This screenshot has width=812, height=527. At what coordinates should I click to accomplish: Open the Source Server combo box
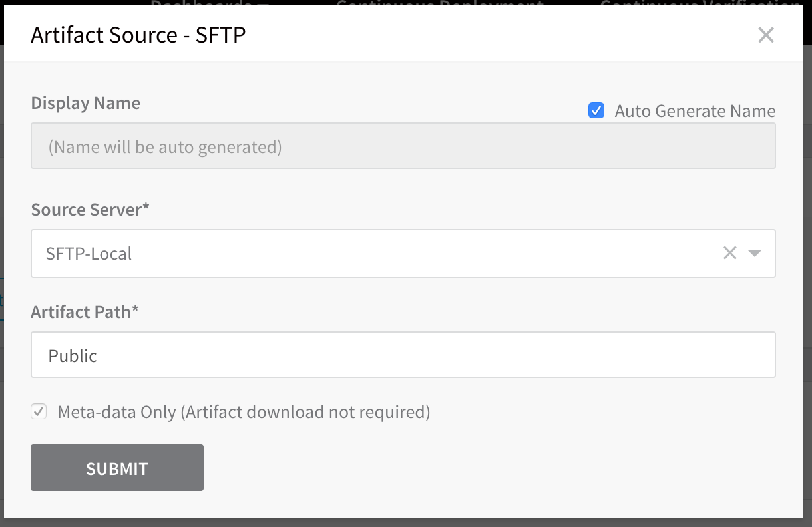tap(403, 254)
